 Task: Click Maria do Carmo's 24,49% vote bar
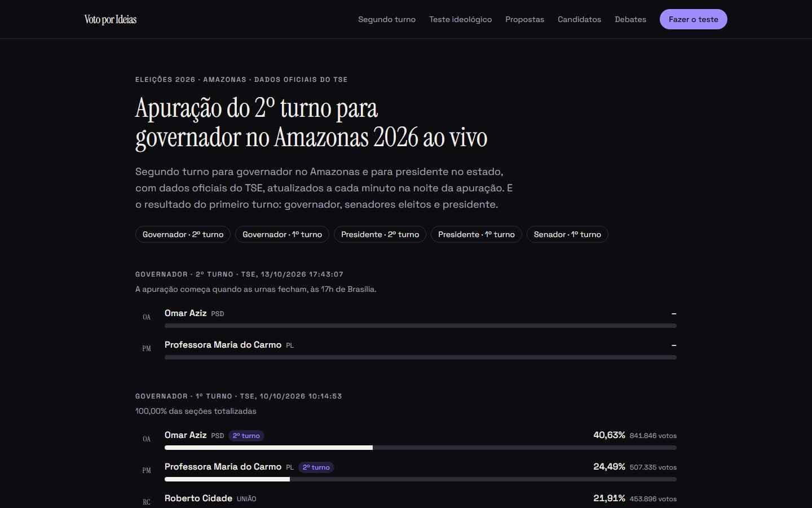point(421,479)
